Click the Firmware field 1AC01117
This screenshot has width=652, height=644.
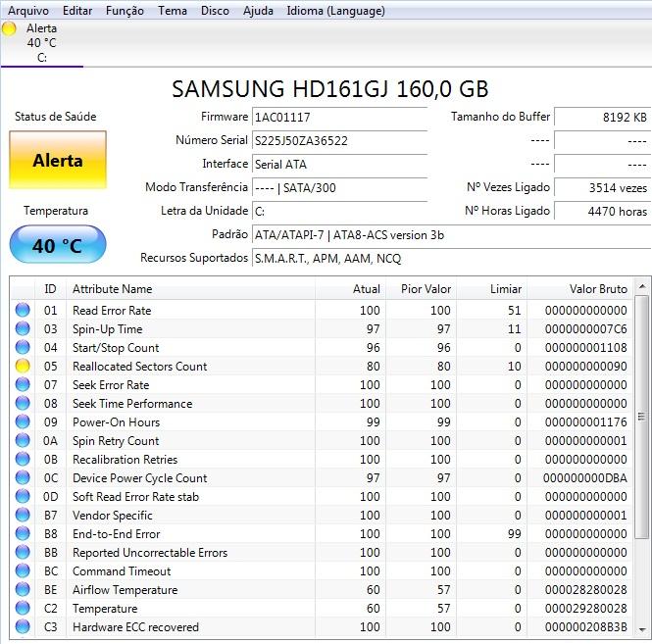pyautogui.click(x=339, y=117)
